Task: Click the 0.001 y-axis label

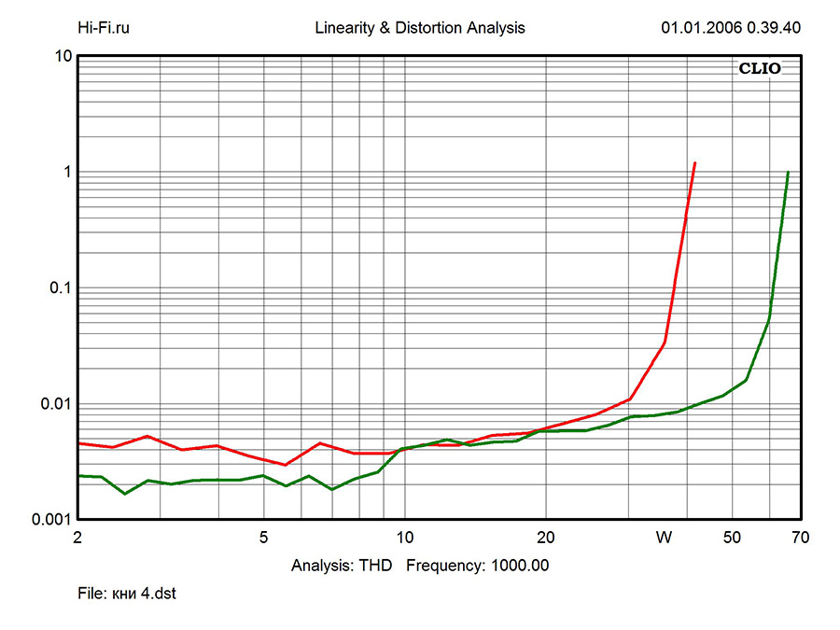Action: [x=52, y=519]
